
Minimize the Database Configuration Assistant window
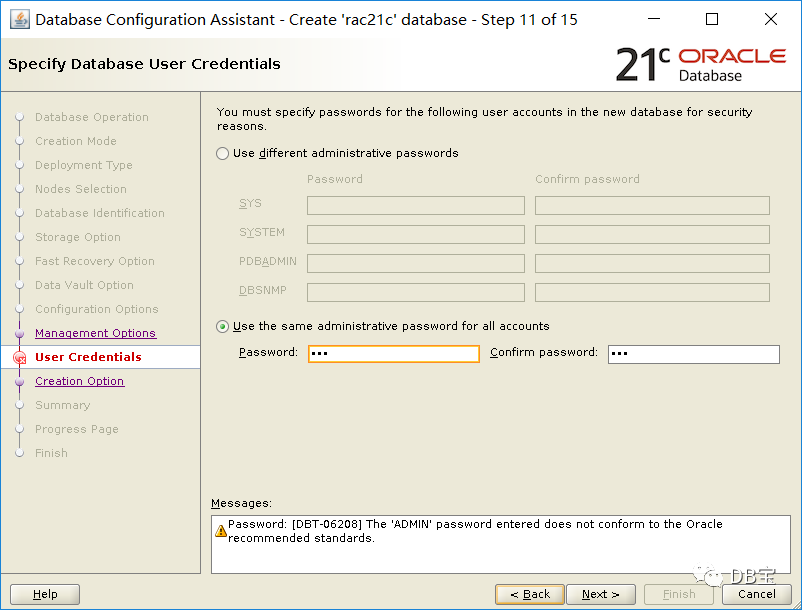[x=654, y=19]
